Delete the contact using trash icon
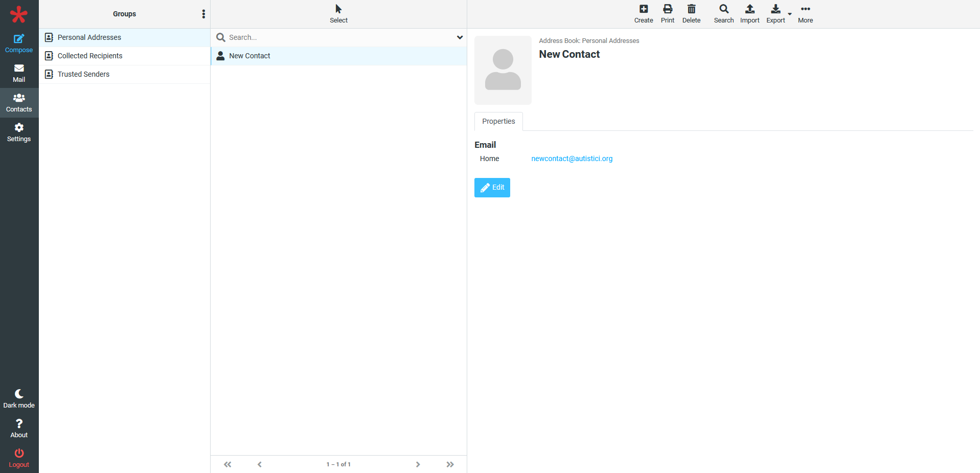This screenshot has height=473, width=980. point(691,9)
